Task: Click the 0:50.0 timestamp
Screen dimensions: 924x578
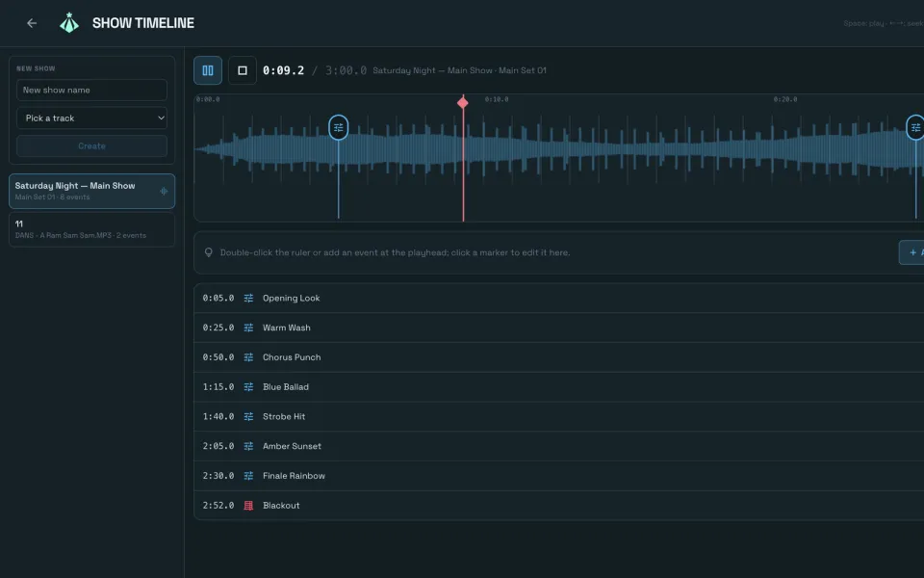Action: (218, 357)
